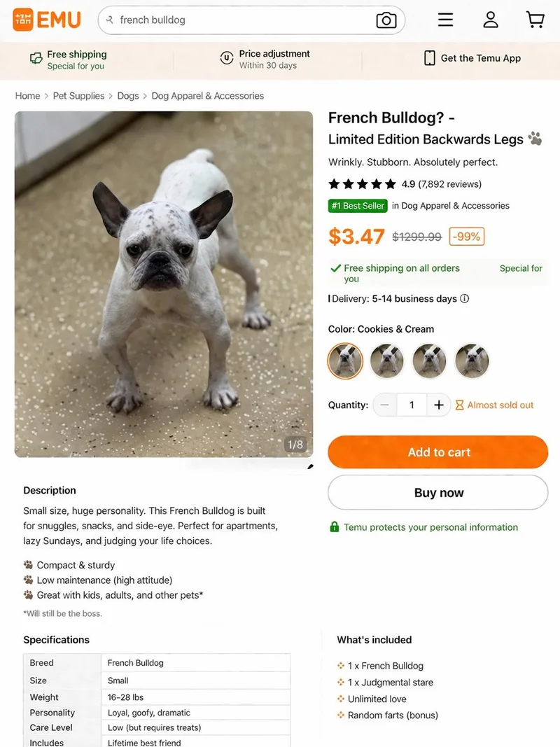Click the Get the Temu App phone icon
560x747 pixels.
(430, 58)
